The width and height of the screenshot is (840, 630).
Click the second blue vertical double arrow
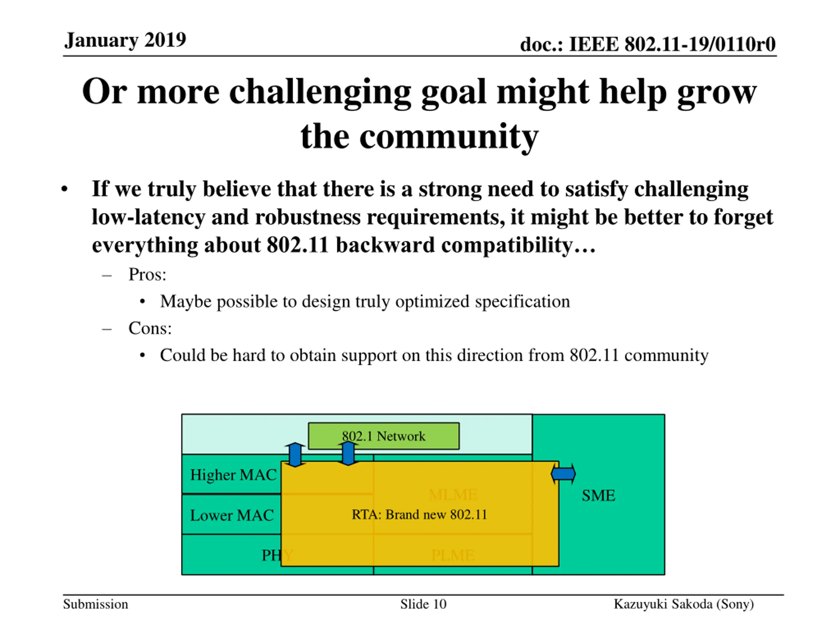point(348,454)
